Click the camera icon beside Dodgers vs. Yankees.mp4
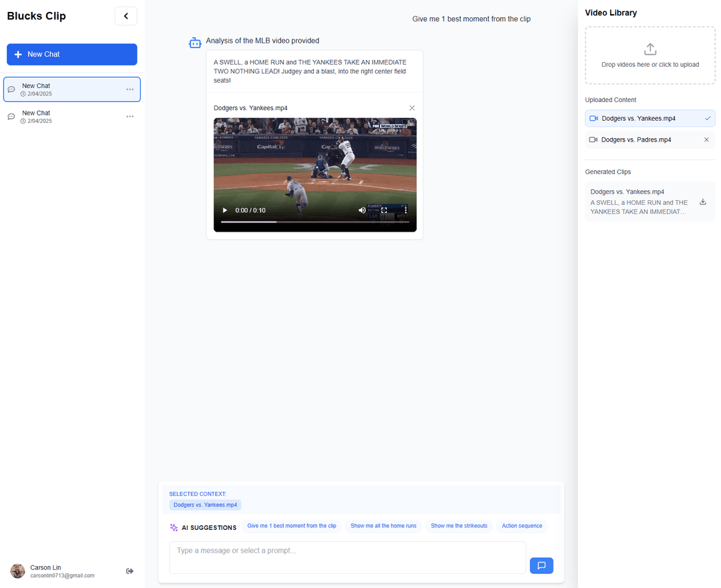Viewport: 721px width, 588px height. [x=593, y=118]
